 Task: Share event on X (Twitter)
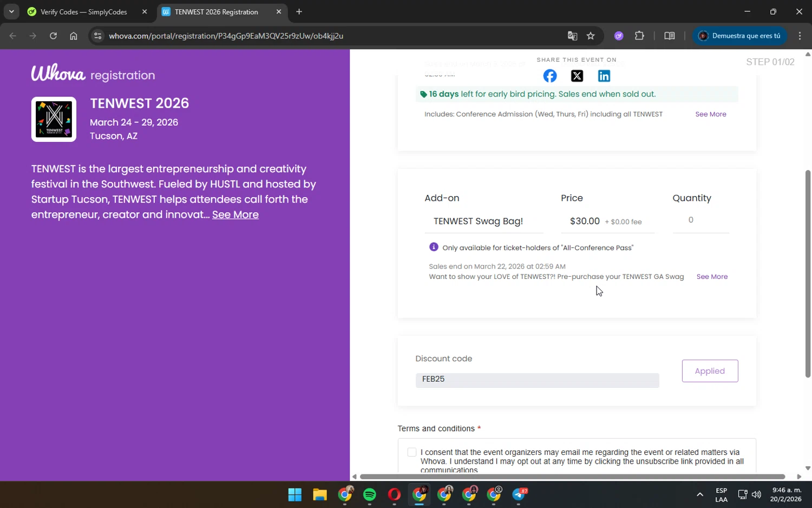point(577,76)
